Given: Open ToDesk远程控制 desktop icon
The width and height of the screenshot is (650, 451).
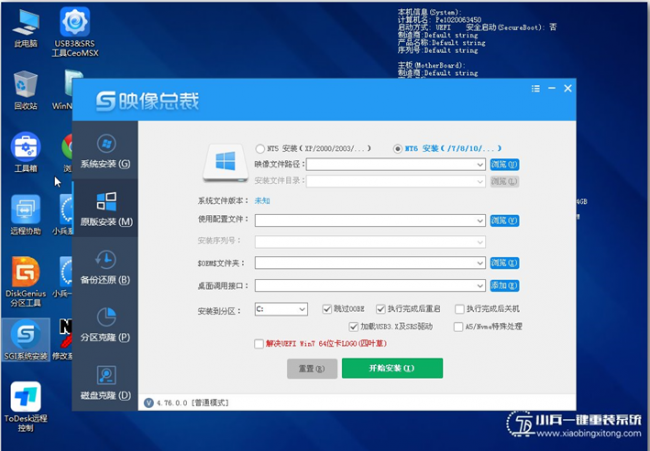Looking at the screenshot, I should [26, 407].
